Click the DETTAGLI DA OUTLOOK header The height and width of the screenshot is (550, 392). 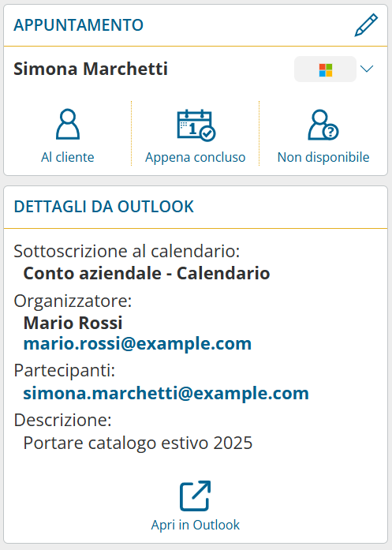pyautogui.click(x=104, y=207)
